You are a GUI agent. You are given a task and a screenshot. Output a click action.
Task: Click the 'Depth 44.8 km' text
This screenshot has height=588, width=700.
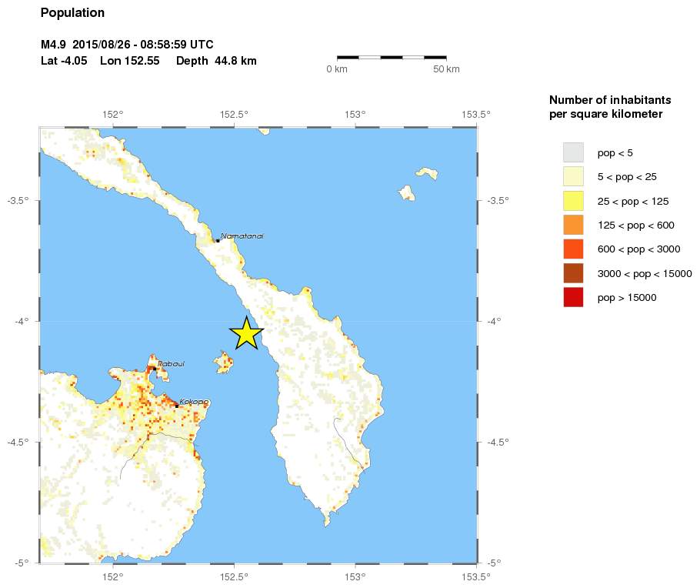[x=216, y=61]
